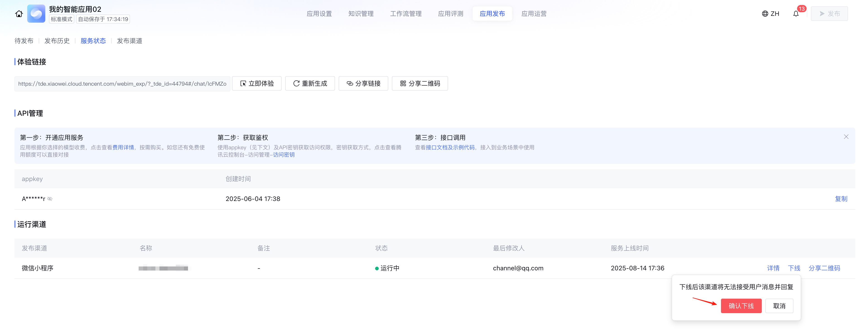This screenshot has width=868, height=329.
Task: Click the 重新生成 refresh button
Action: (310, 84)
